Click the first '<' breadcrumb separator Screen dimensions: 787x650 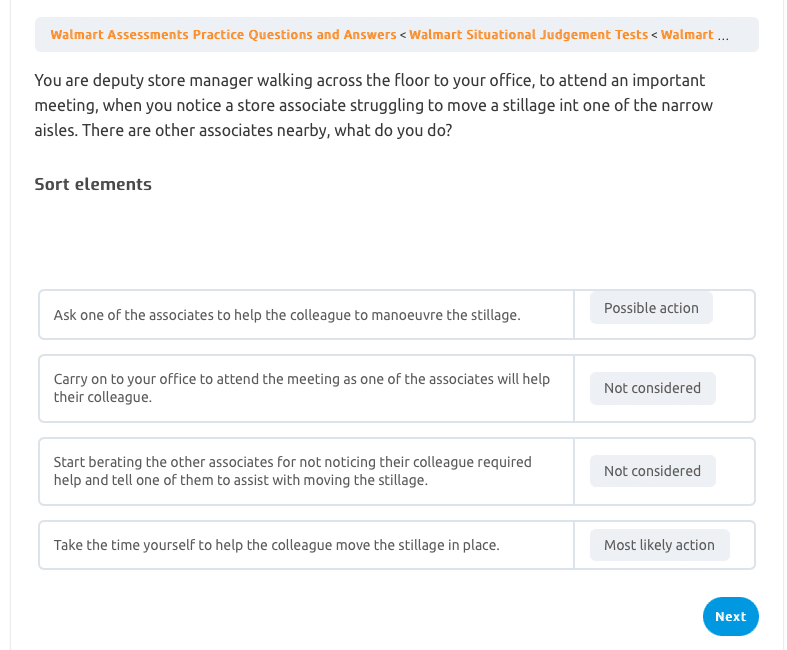(x=403, y=35)
